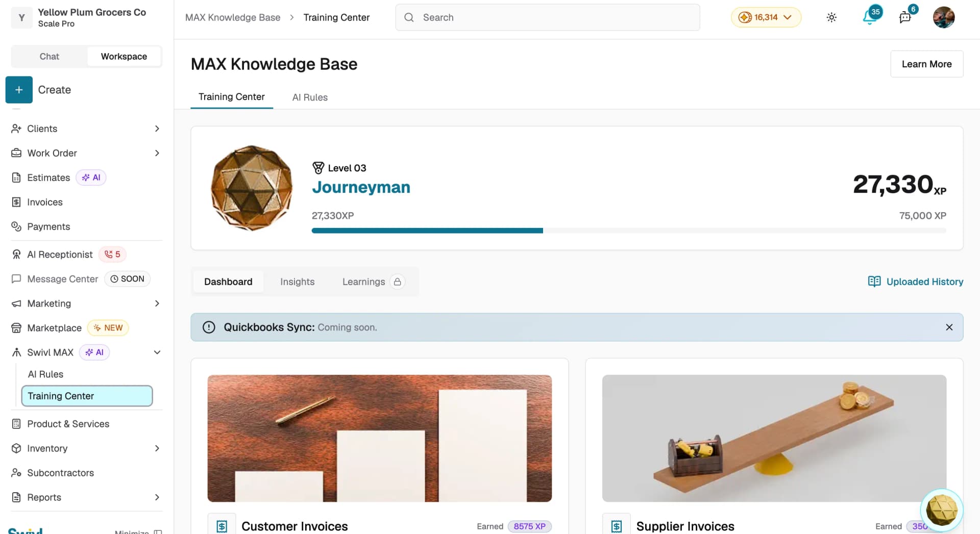Switch to Workspace mode
980x534 pixels.
[x=124, y=57]
